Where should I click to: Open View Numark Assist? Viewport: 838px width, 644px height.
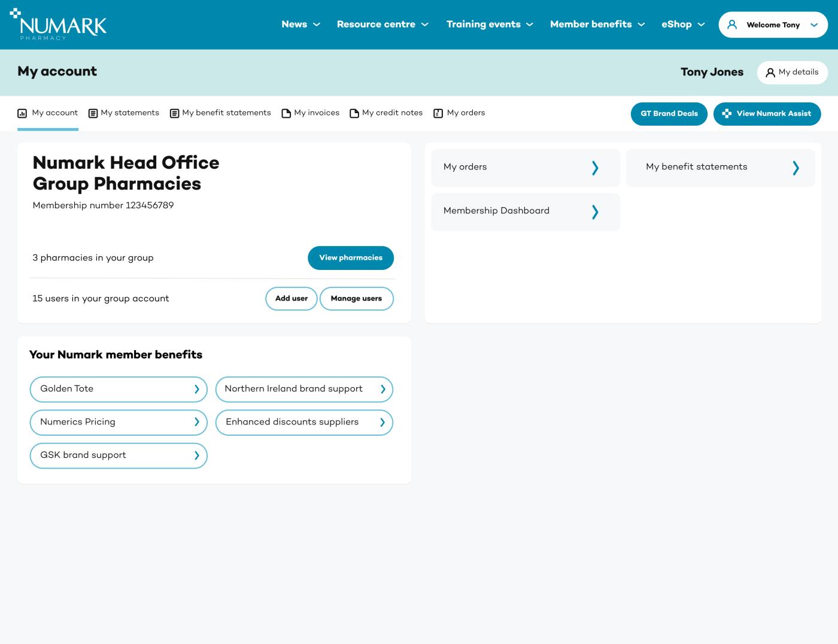point(767,114)
